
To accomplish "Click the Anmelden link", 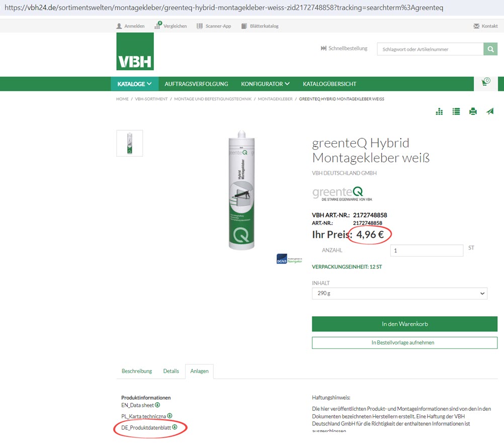I will tap(134, 26).
